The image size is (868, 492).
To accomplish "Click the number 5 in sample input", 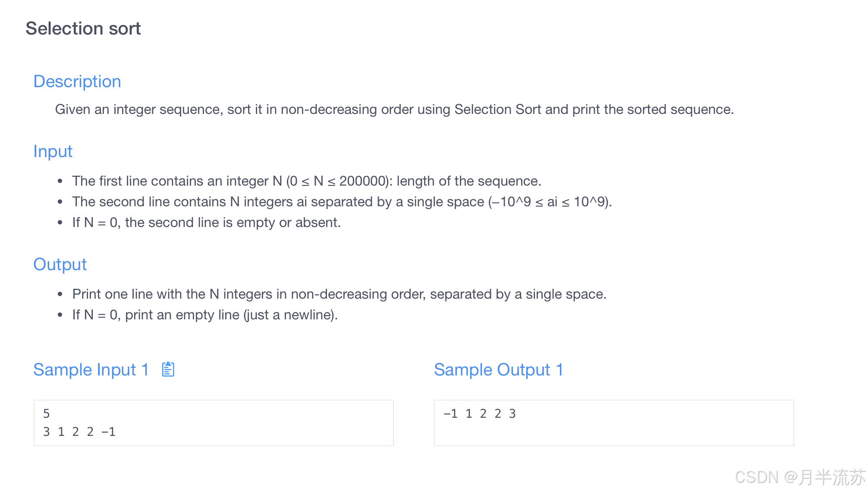I will point(47,414).
